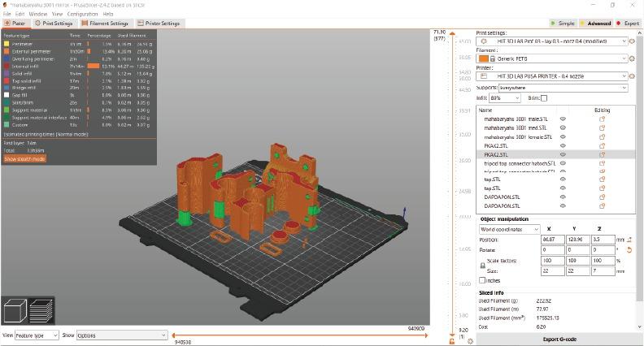Click edit icon for mahaberyahs 3001 med.STL

point(602,128)
